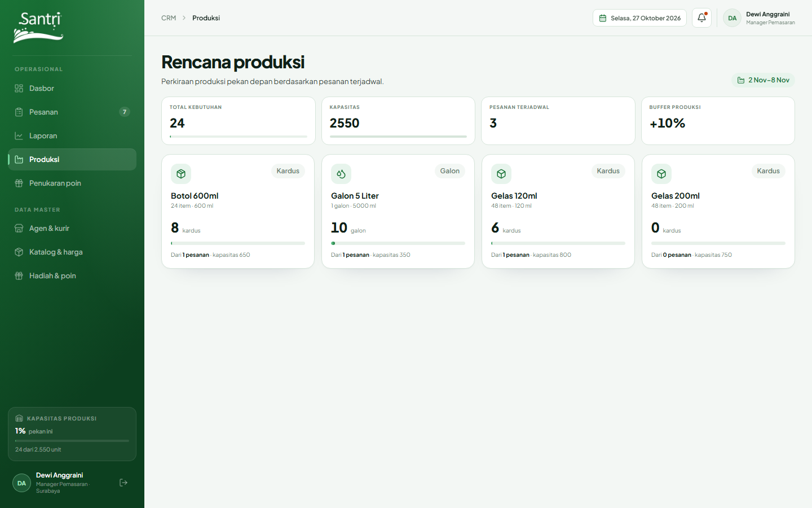This screenshot has width=812, height=508.
Task: Click the Pesanan badge showing 7
Action: pyautogui.click(x=125, y=112)
